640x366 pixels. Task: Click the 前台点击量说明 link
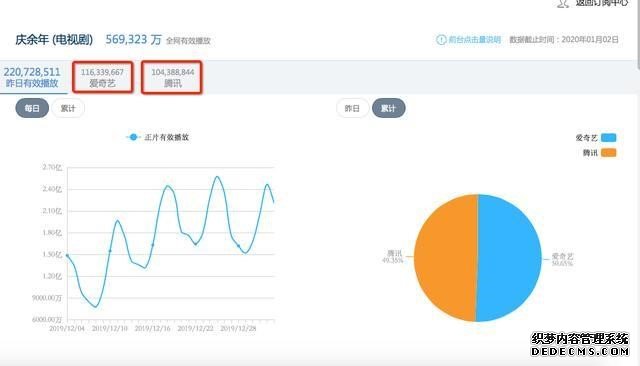[x=475, y=40]
